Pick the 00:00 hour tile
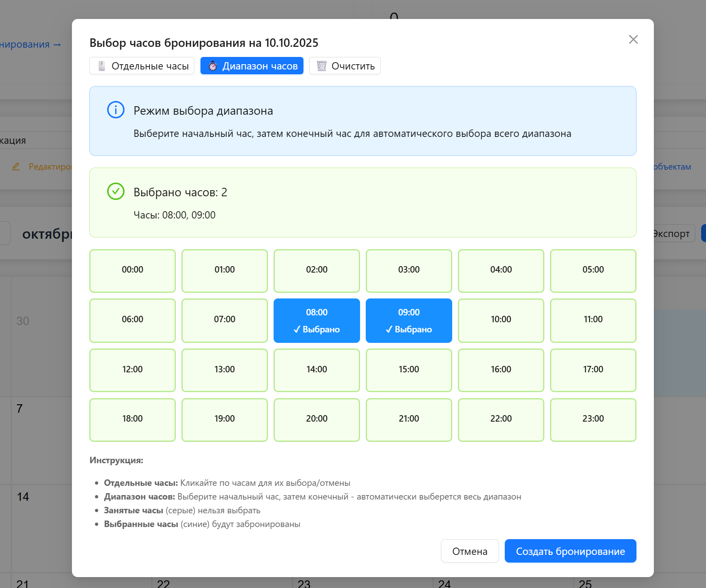 coord(133,271)
